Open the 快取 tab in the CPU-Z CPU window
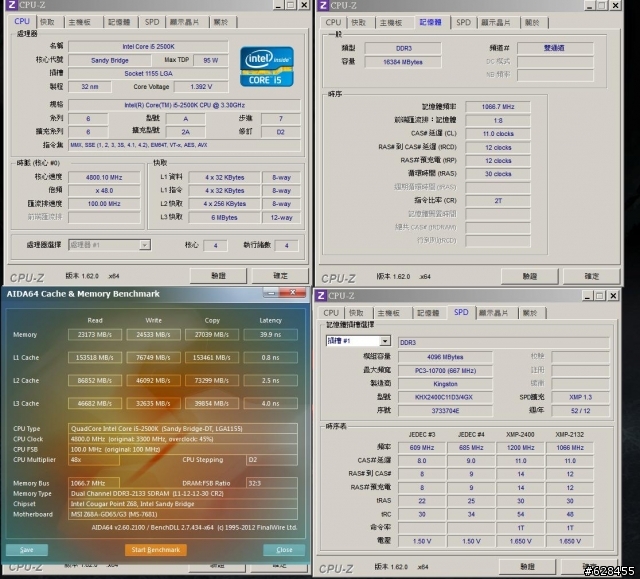640x579 pixels. click(x=48, y=22)
